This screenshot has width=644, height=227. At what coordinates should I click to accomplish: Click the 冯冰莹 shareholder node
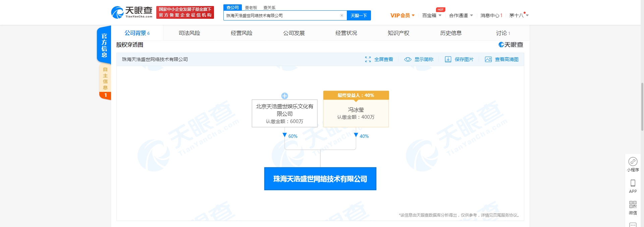click(x=356, y=113)
